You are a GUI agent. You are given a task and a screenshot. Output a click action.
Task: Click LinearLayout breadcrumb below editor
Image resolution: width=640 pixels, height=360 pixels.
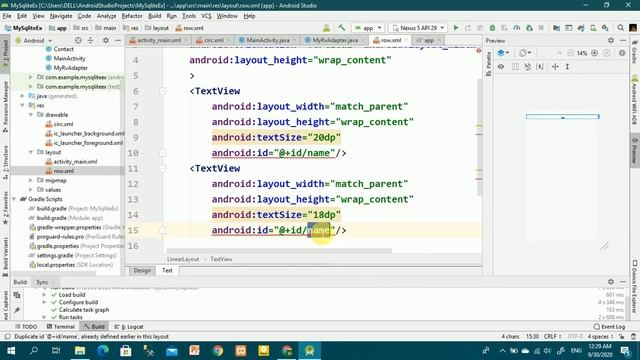coord(183,259)
